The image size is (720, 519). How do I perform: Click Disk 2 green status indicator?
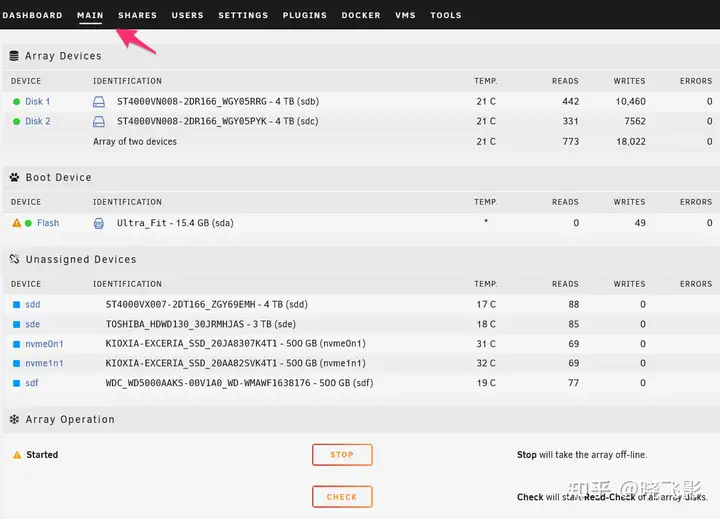[17, 121]
